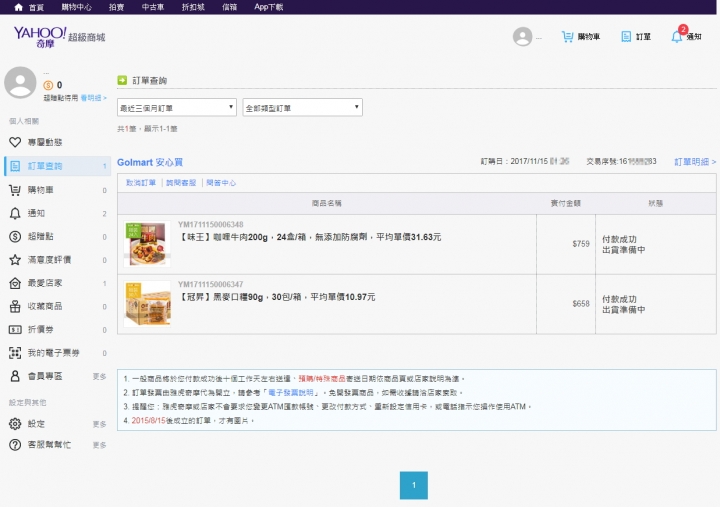720x507 pixels.
Task: Click the gear icon for 設定
Action: (x=15, y=424)
